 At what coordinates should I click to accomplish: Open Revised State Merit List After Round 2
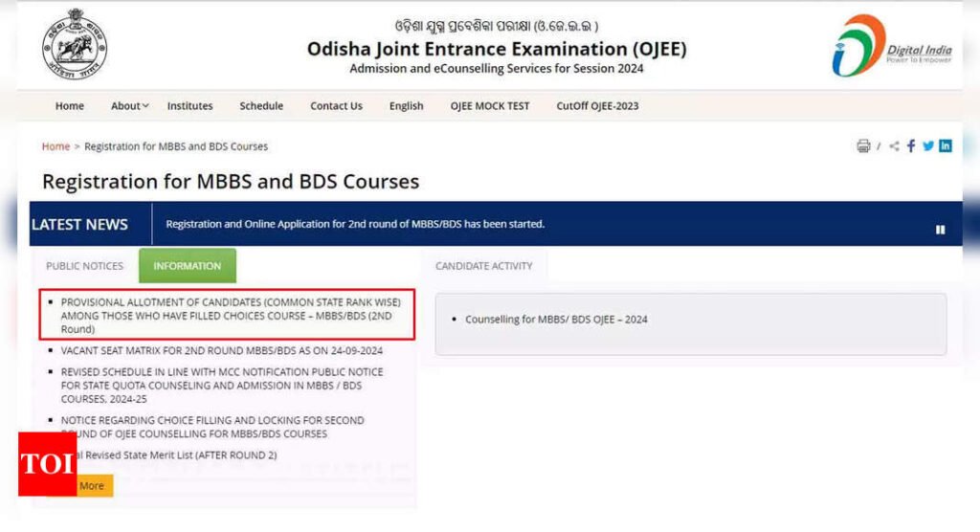click(176, 455)
